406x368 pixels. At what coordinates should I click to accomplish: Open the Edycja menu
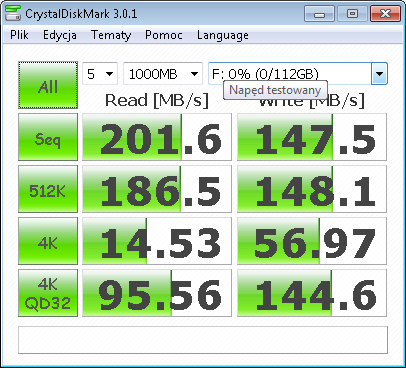[x=60, y=35]
